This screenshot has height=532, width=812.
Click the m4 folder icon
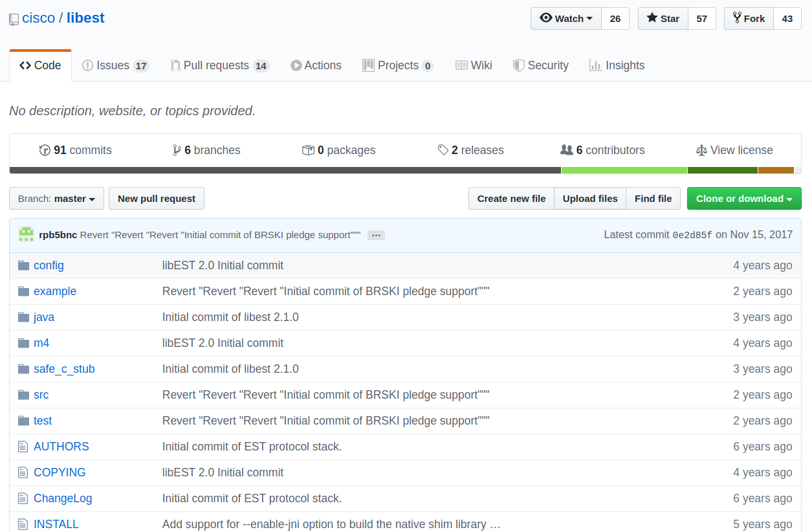pos(23,343)
